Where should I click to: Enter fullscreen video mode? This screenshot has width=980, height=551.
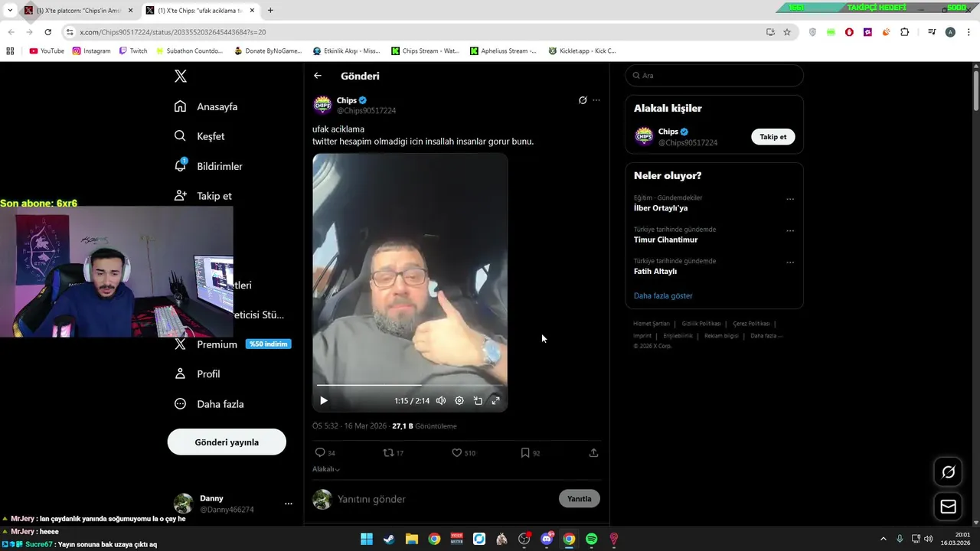(495, 400)
